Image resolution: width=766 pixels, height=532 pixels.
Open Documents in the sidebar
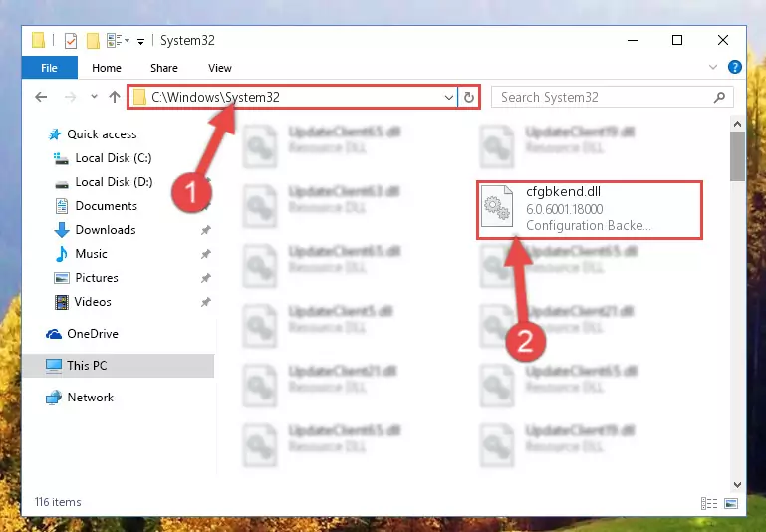(x=106, y=205)
